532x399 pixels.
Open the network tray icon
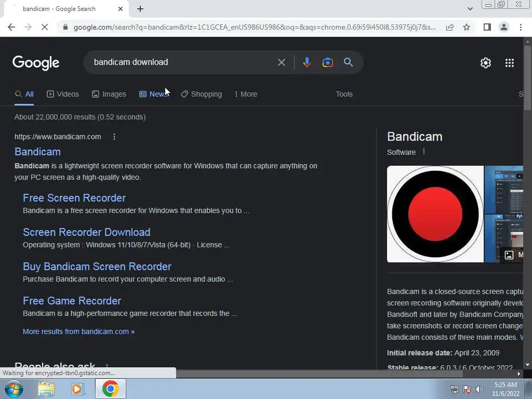coord(454,389)
